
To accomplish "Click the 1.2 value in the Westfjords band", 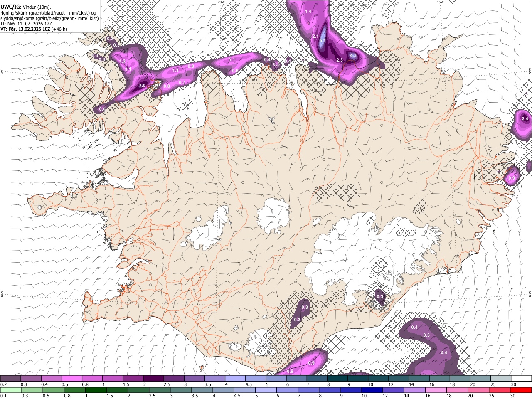I will (122, 62).
